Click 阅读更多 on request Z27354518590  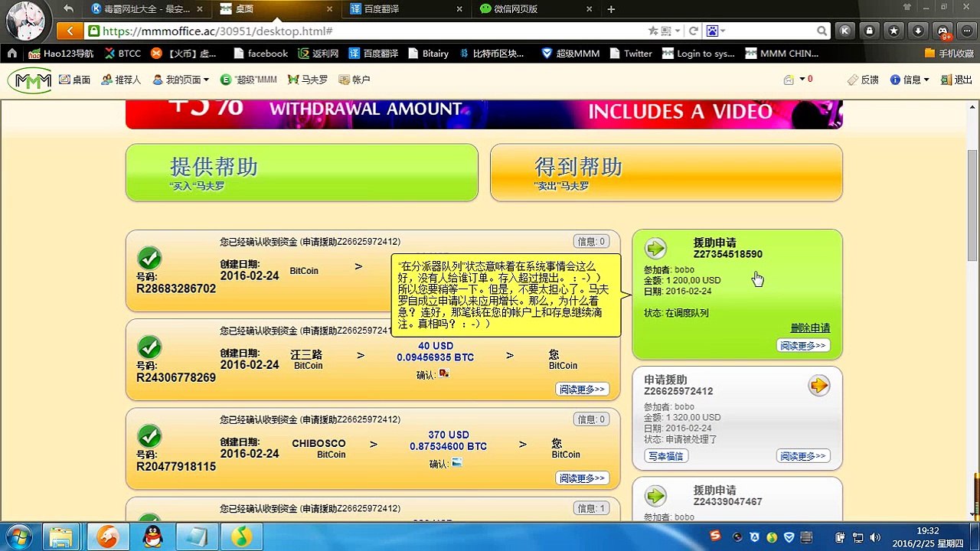(x=803, y=345)
